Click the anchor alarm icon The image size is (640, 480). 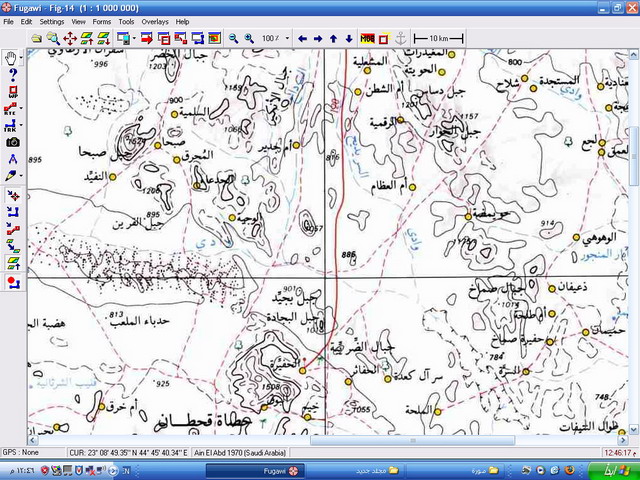(401, 39)
